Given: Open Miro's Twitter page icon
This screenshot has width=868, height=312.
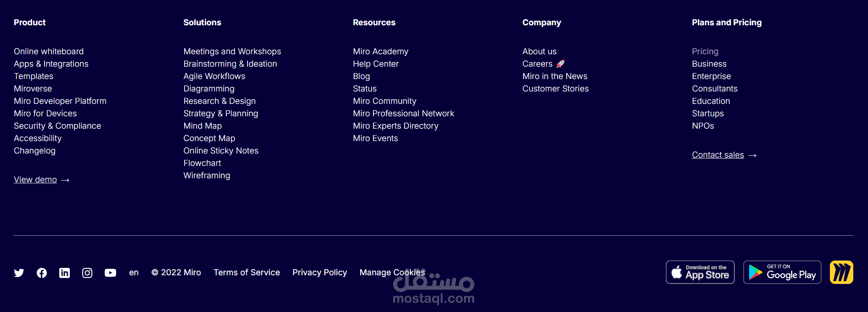Looking at the screenshot, I should pyautogui.click(x=19, y=273).
